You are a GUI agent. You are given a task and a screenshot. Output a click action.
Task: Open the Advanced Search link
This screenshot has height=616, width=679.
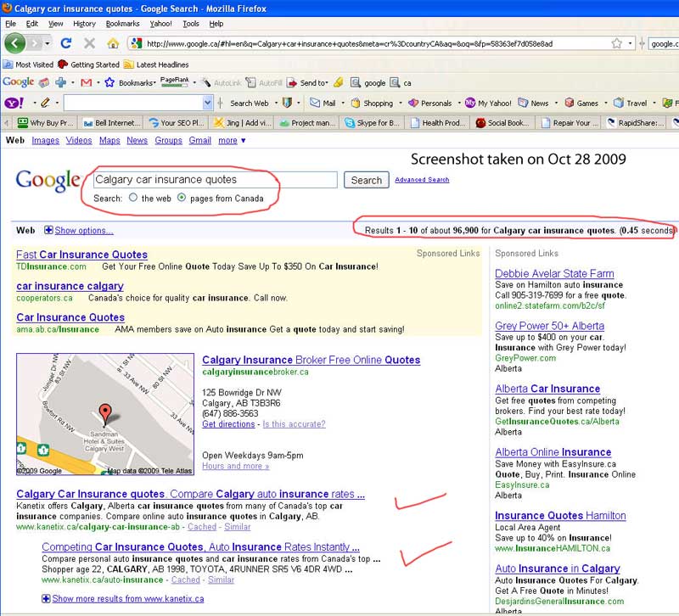pyautogui.click(x=422, y=180)
